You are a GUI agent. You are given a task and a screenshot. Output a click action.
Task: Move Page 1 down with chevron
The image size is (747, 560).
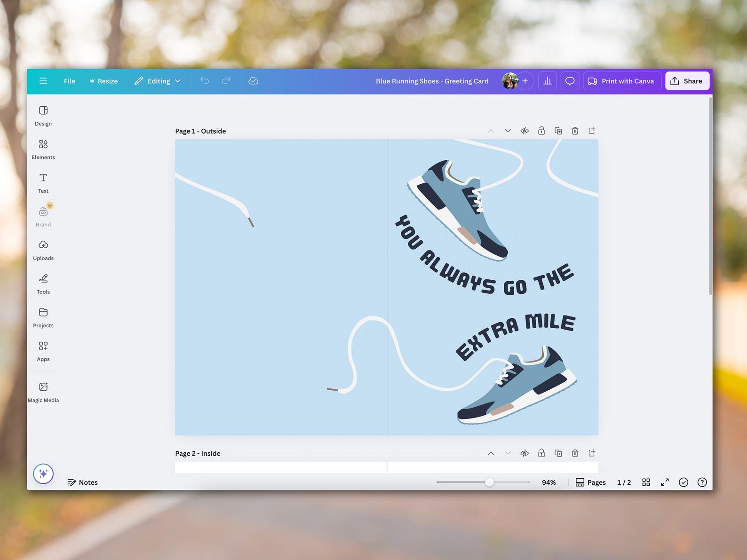pos(508,131)
